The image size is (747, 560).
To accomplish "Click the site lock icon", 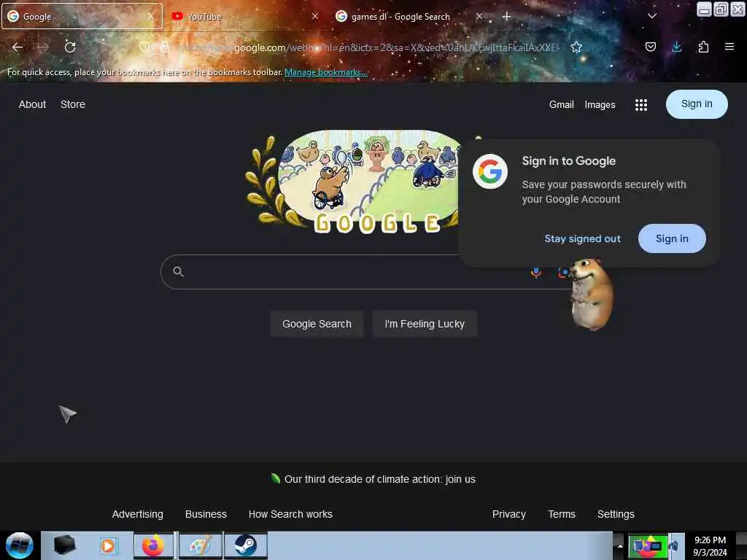I will [x=164, y=47].
